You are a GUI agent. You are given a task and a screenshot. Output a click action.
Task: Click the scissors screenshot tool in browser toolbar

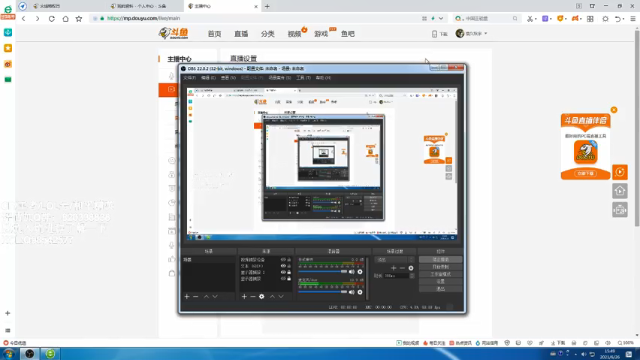click(530, 19)
